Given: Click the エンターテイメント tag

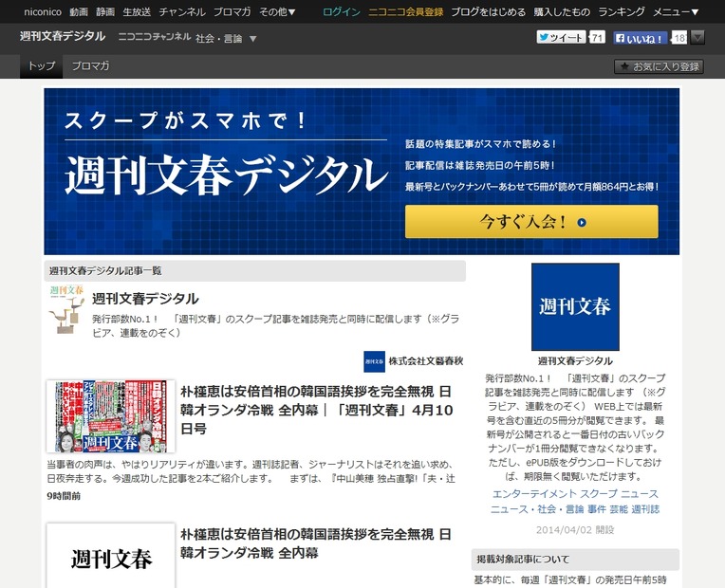Looking at the screenshot, I should pos(534,494).
